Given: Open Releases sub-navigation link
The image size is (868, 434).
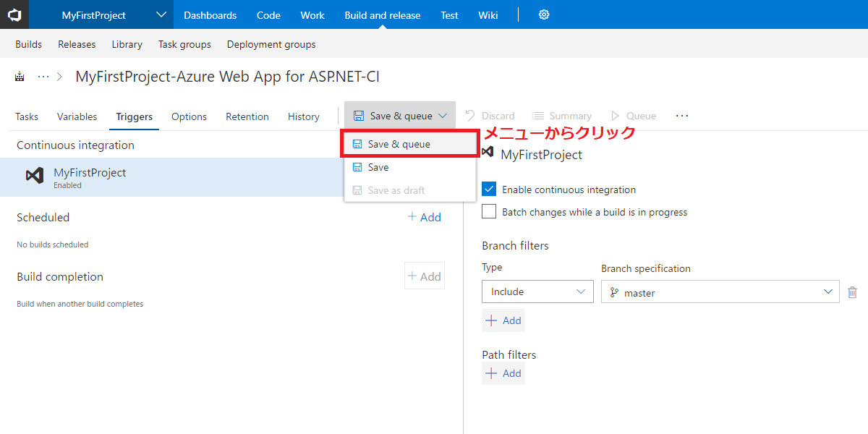Looking at the screenshot, I should (x=77, y=44).
